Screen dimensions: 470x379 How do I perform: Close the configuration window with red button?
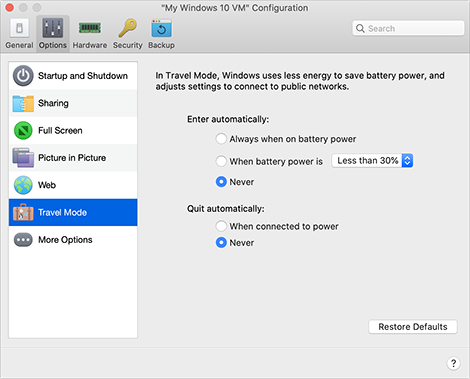click(x=10, y=7)
